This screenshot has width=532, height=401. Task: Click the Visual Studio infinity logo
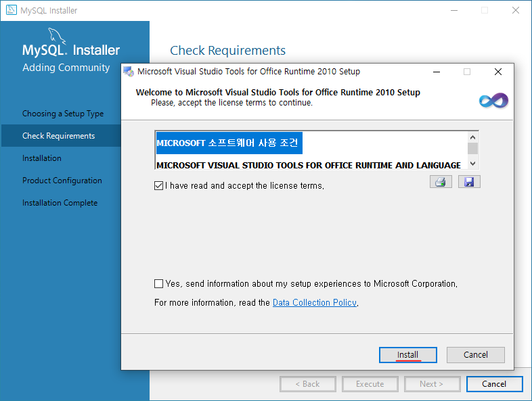493,100
